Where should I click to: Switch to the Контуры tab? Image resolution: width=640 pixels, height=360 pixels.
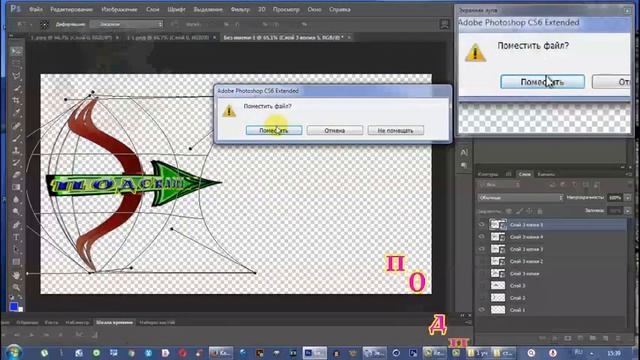(x=488, y=174)
